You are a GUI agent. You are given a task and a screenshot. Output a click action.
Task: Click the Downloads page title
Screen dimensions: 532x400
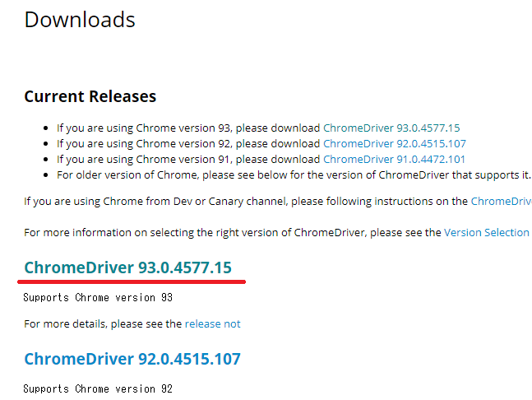[80, 20]
